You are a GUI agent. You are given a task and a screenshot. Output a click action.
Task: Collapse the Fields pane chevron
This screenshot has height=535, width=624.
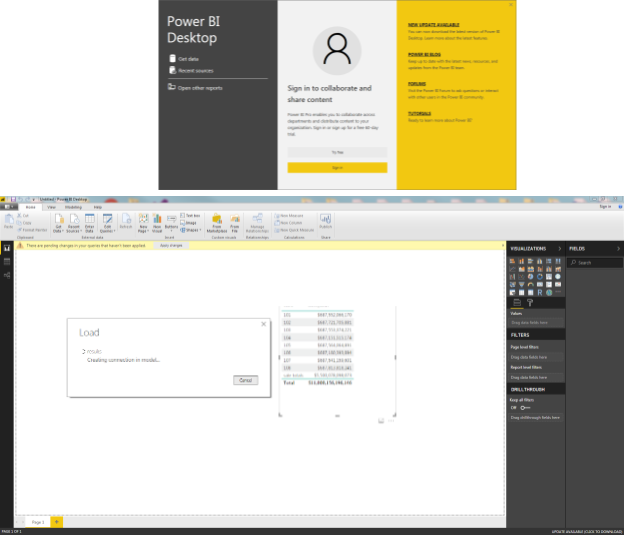618,248
